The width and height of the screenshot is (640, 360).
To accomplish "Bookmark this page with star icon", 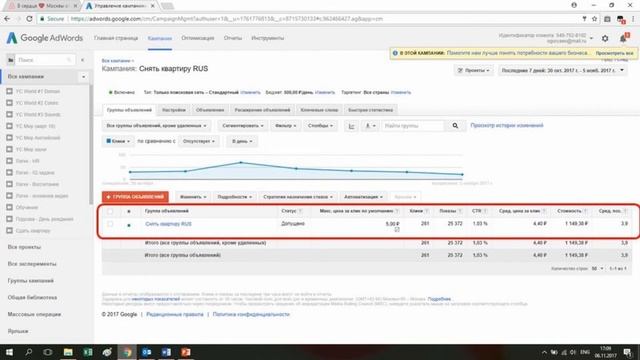I will [594, 19].
